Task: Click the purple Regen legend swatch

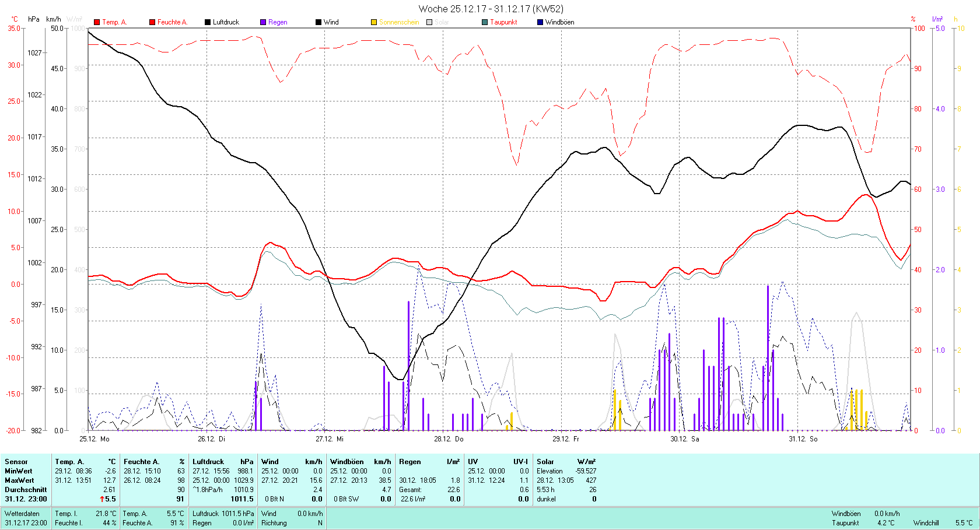Action: [x=263, y=22]
